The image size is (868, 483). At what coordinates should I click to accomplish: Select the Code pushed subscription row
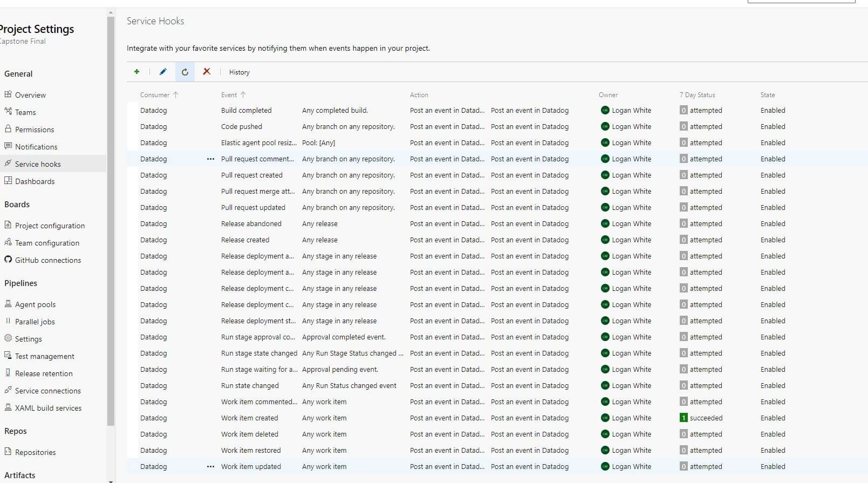pyautogui.click(x=497, y=126)
